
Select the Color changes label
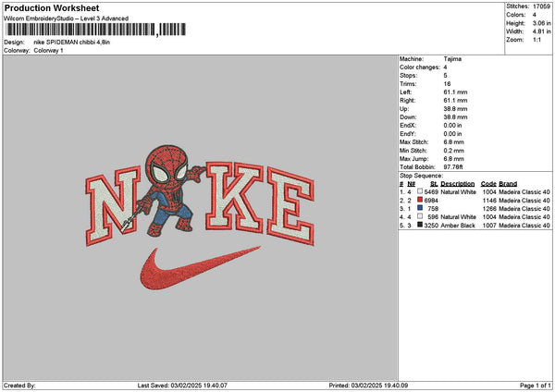point(420,67)
